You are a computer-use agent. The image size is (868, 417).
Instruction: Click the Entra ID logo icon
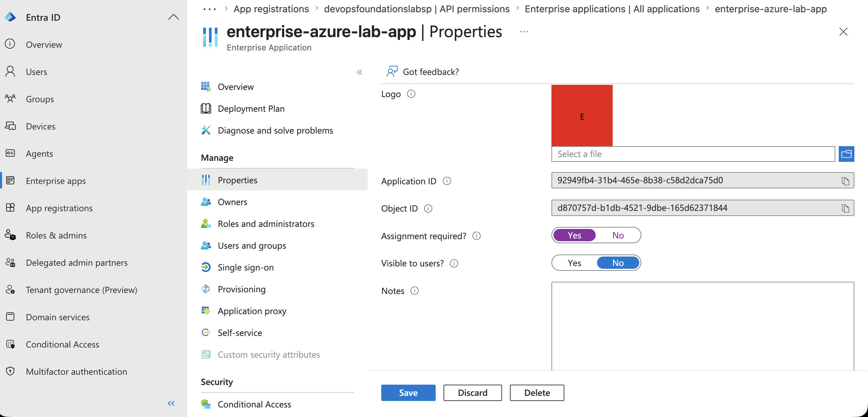(x=10, y=17)
